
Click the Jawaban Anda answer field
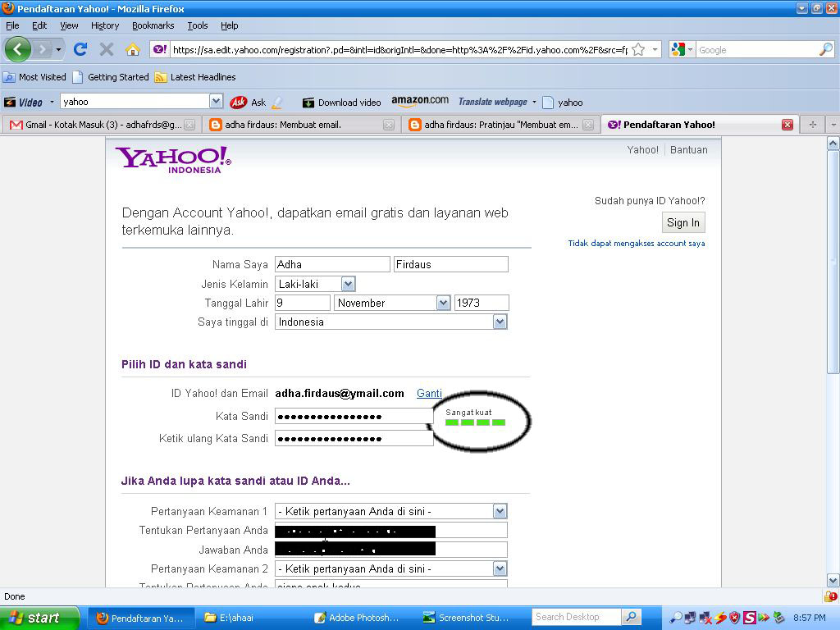click(x=391, y=549)
